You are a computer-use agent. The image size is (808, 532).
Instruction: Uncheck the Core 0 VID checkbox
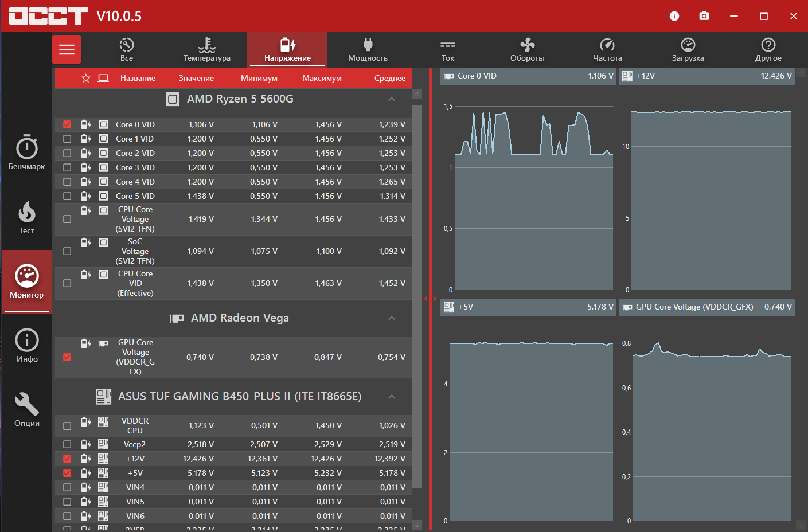[67, 124]
